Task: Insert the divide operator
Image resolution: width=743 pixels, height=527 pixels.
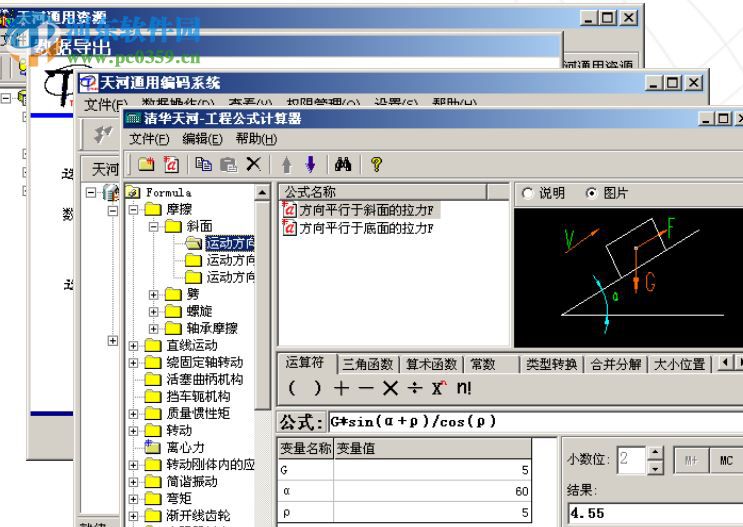Action: (415, 388)
